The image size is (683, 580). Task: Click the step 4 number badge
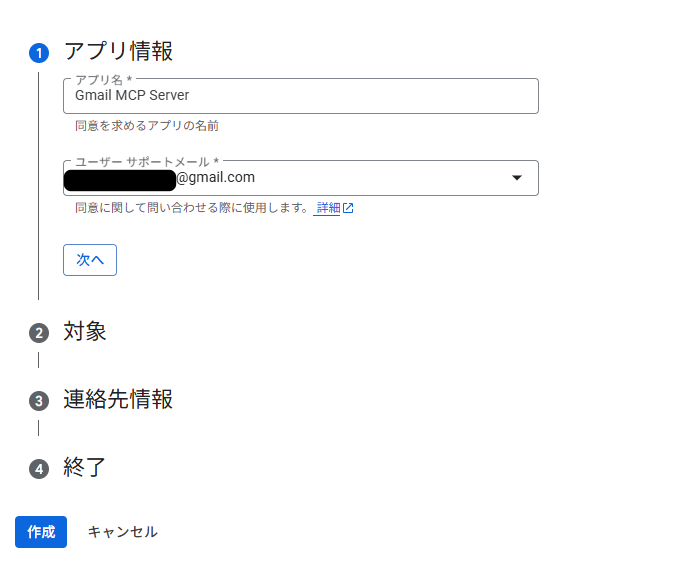click(39, 468)
